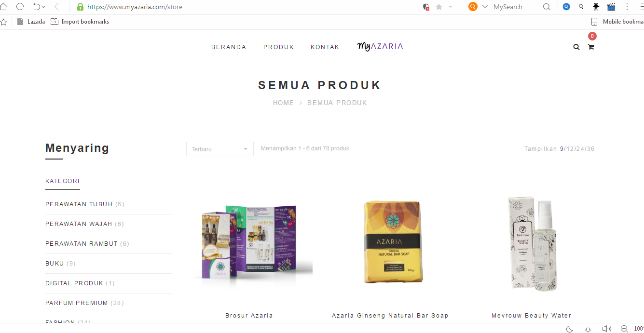Bookmark this page with star icon
Image resolution: width=644 pixels, height=333 pixels.
pyautogui.click(x=439, y=7)
